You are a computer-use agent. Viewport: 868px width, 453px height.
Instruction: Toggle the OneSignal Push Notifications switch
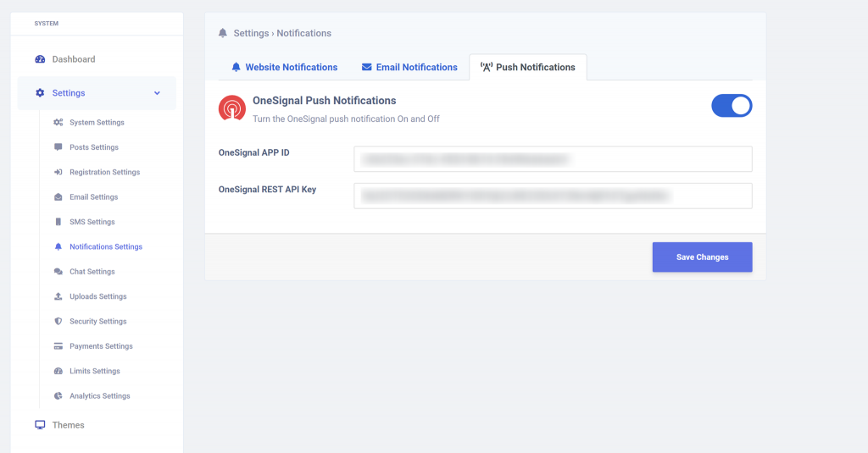pos(732,106)
